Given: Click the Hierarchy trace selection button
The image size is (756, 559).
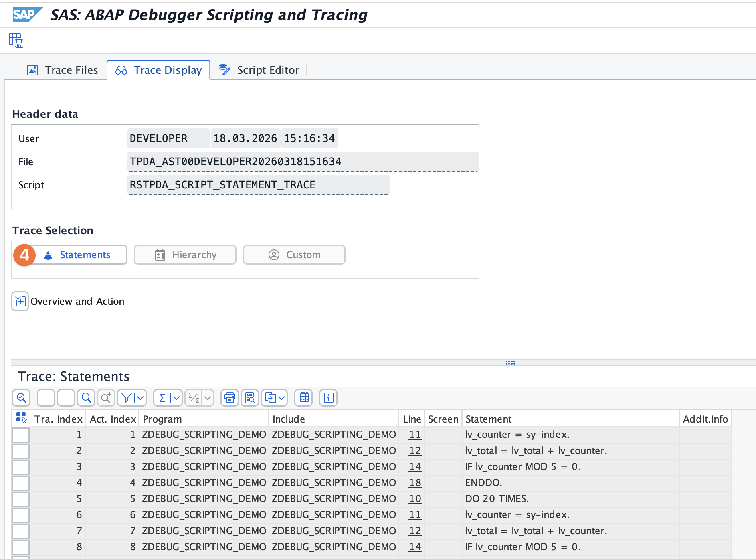Looking at the screenshot, I should pos(185,255).
